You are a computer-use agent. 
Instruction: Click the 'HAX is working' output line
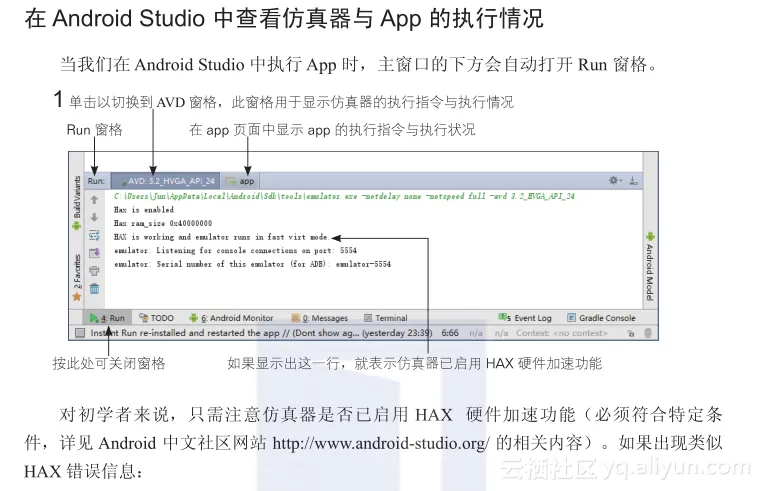(x=221, y=237)
